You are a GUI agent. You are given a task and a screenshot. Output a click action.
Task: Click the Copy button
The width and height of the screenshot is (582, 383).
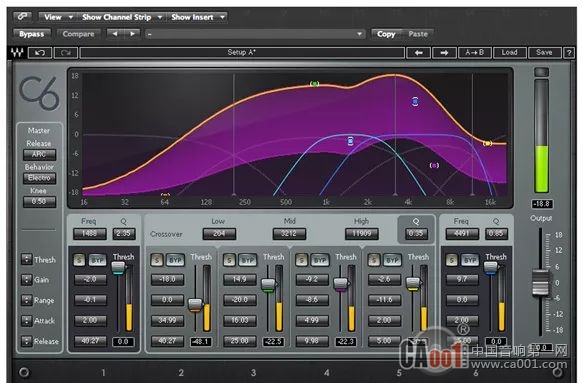386,34
